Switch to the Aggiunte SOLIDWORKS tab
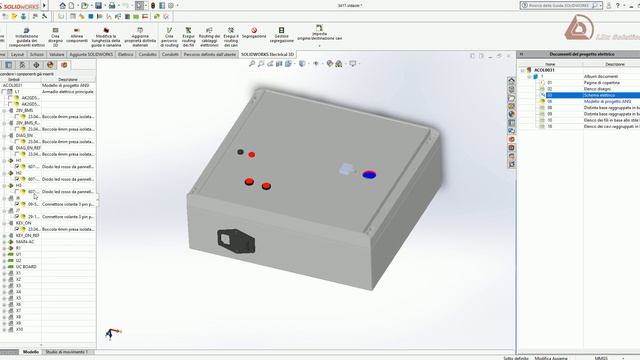This screenshot has height=360, width=640. tap(91, 54)
